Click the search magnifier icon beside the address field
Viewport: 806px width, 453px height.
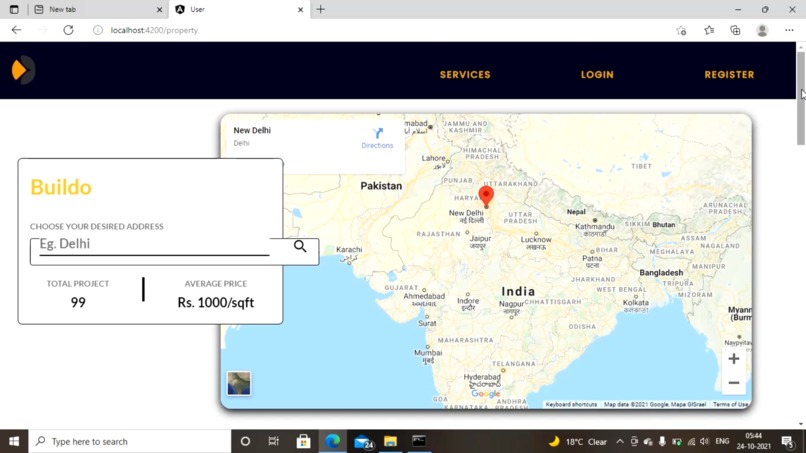pyautogui.click(x=300, y=246)
